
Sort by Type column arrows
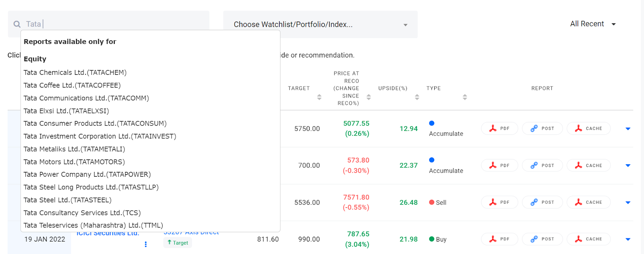click(465, 97)
